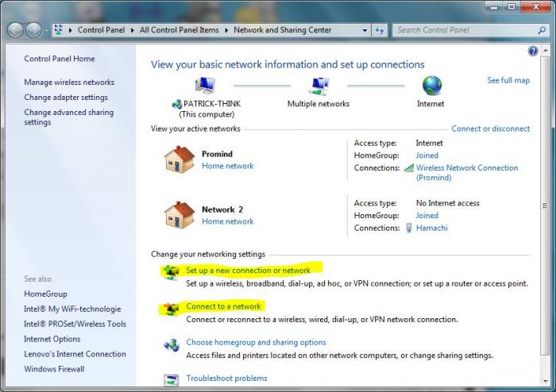Click the Multiple networks icon

319,86
